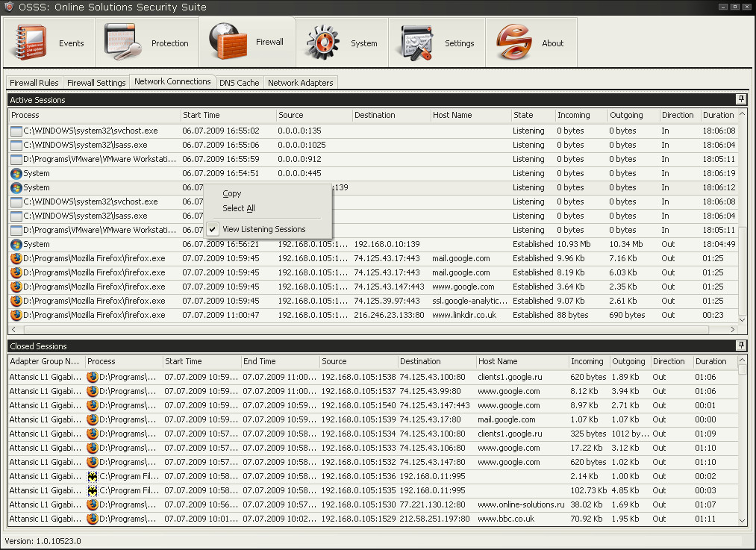Switch to the Firewall Settings tab

(x=96, y=82)
